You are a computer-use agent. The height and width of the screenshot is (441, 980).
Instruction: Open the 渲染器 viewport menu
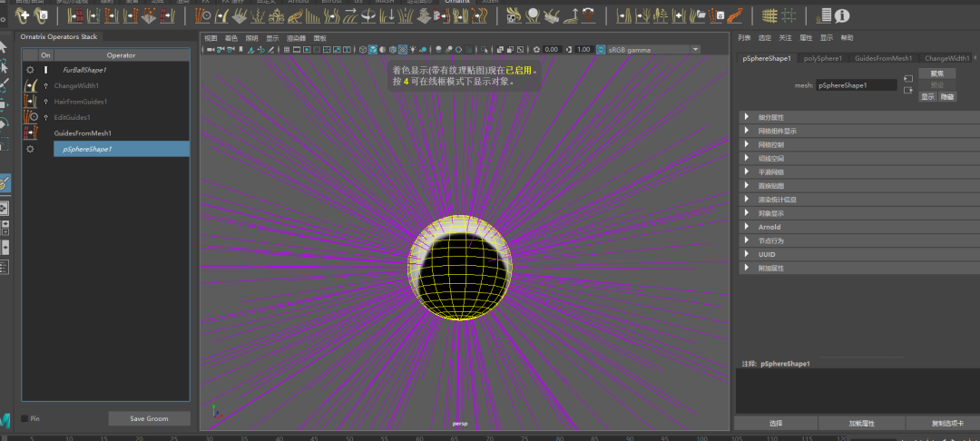coord(296,38)
